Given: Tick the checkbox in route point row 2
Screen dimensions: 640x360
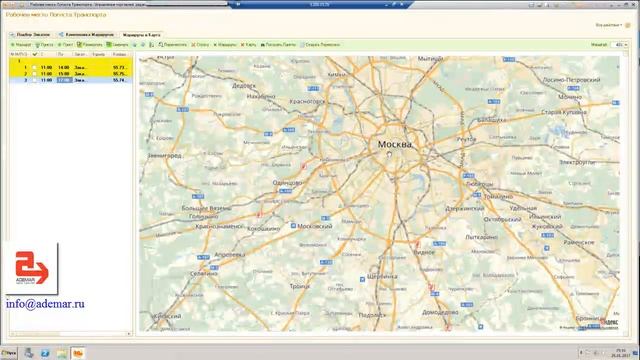Looking at the screenshot, I should pyautogui.click(x=34, y=74).
